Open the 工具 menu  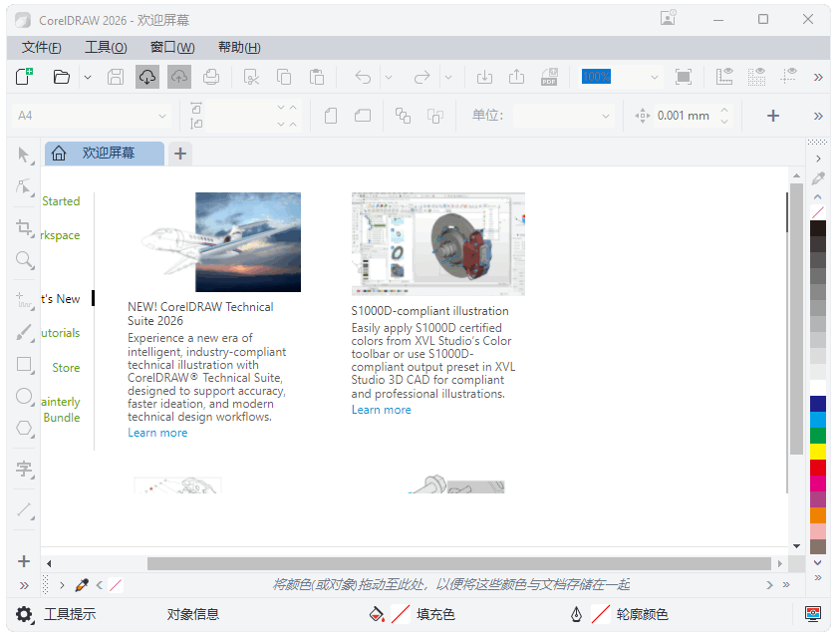[106, 47]
